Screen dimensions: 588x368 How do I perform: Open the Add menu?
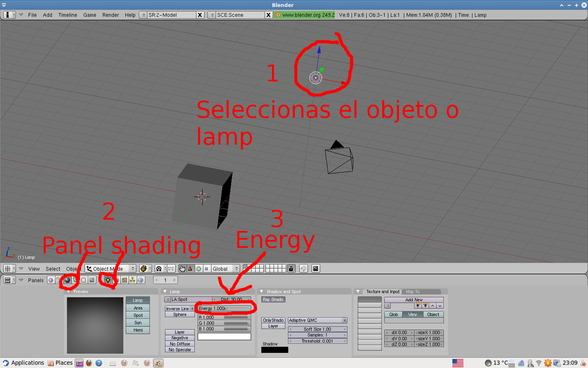click(x=48, y=15)
